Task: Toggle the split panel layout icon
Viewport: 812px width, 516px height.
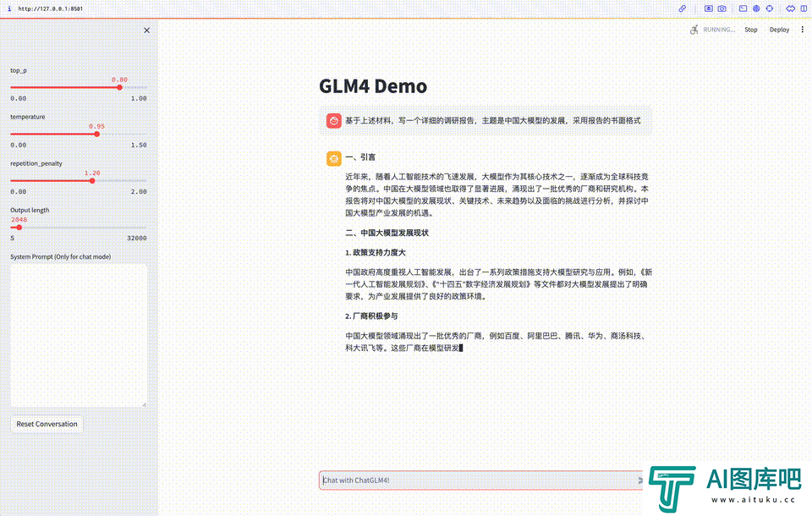Action: [x=804, y=8]
